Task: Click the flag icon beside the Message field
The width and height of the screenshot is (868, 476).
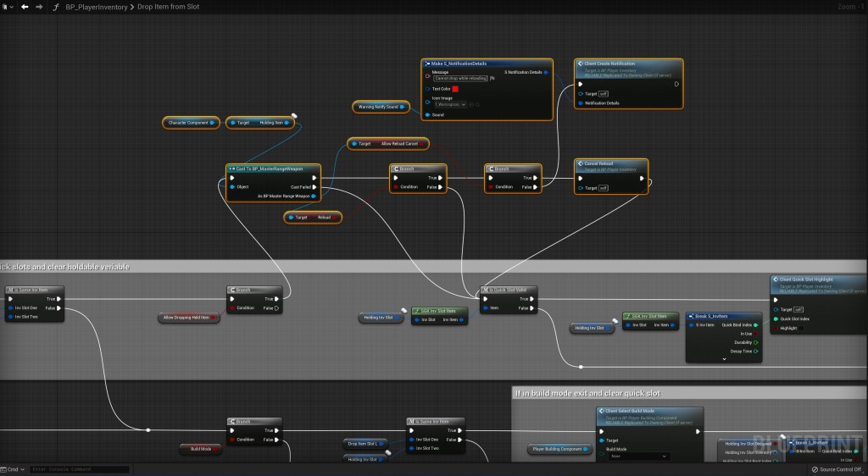Action: pyautogui.click(x=492, y=78)
